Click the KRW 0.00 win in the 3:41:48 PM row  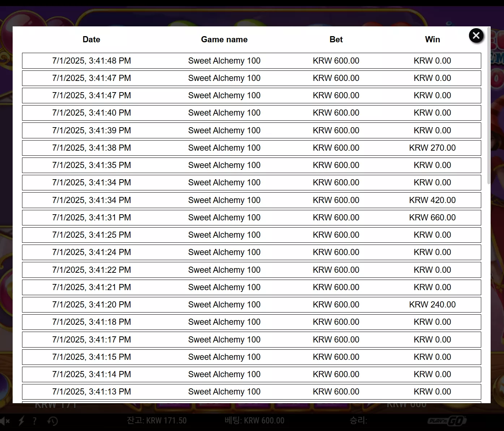point(432,61)
